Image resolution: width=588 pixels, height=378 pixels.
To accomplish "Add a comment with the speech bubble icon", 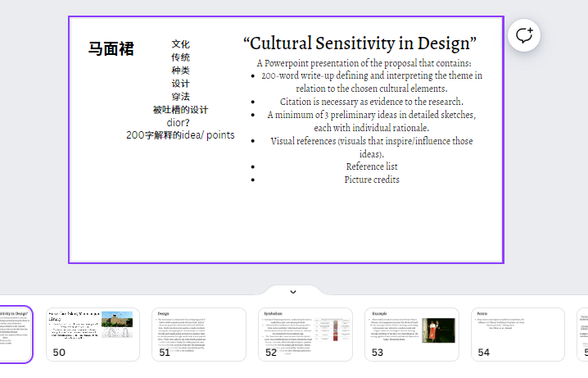I will tap(524, 35).
